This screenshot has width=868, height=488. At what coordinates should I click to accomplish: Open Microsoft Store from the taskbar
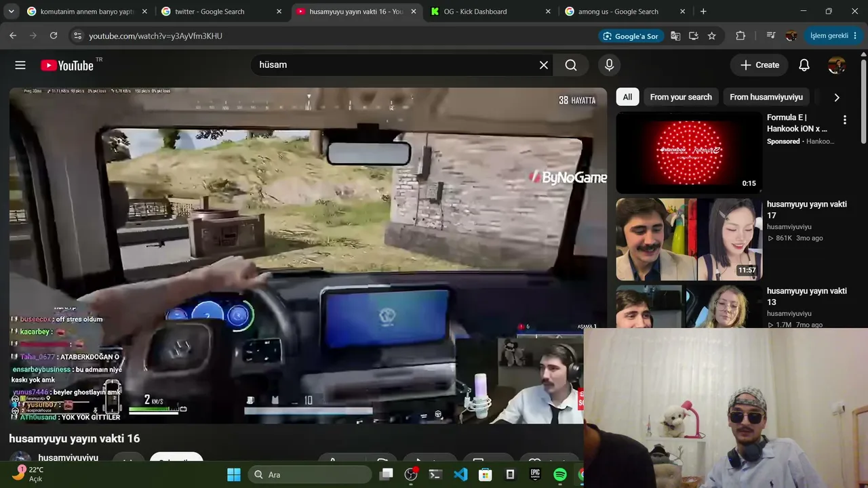[486, 474]
